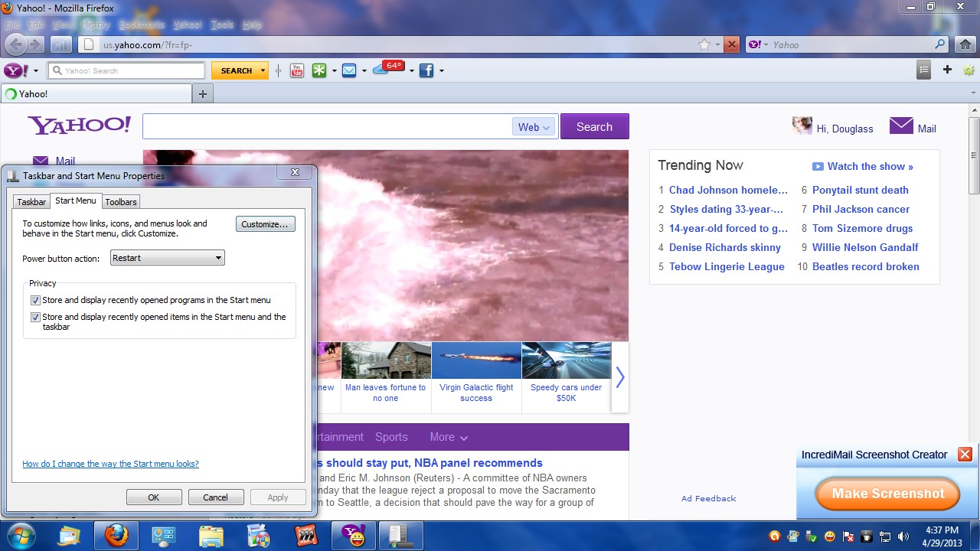The height and width of the screenshot is (551, 980).
Task: Open a new tab with plus button
Action: pos(203,94)
